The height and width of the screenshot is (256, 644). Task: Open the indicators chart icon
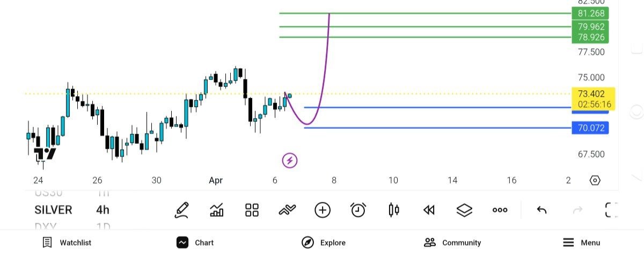pyautogui.click(x=217, y=210)
